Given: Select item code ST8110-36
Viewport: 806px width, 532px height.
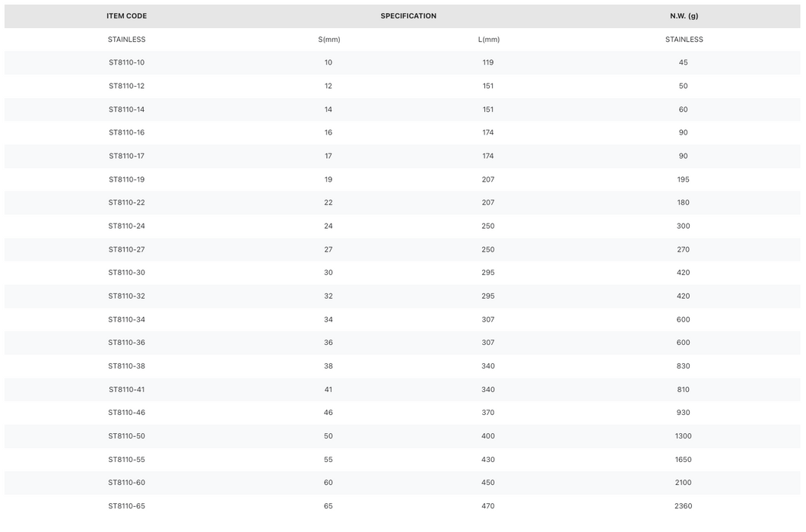Looking at the screenshot, I should [126, 342].
